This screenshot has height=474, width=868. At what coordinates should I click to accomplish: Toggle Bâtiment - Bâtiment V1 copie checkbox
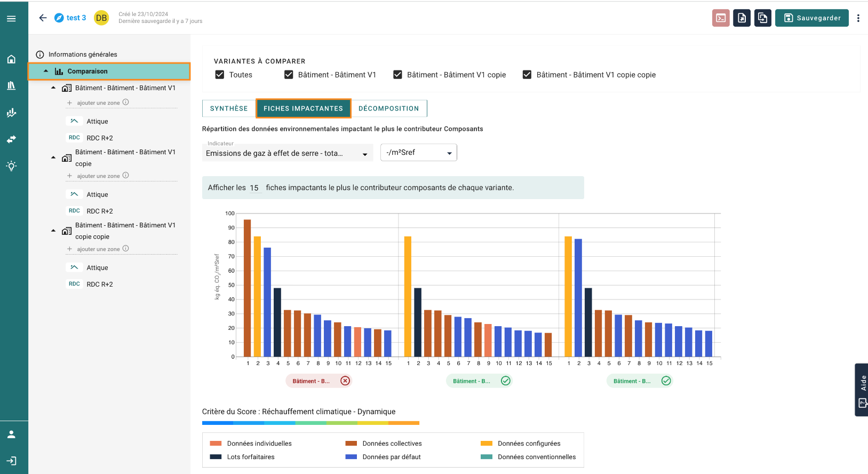tap(397, 75)
